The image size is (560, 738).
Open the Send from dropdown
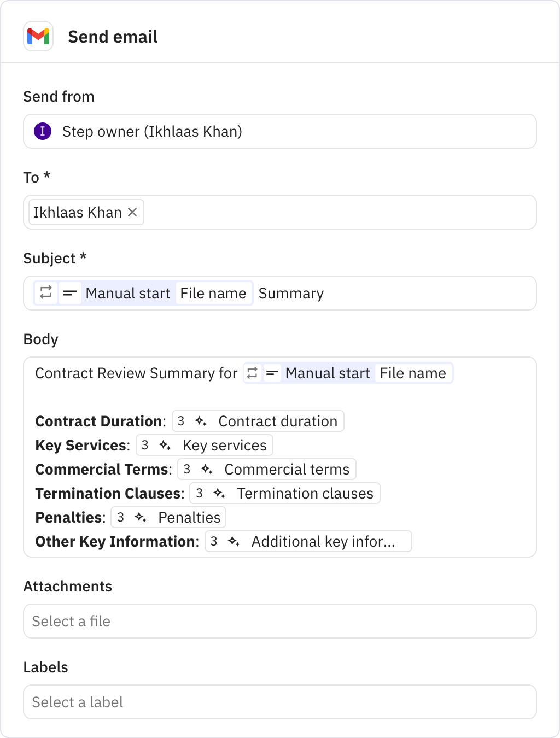point(279,131)
